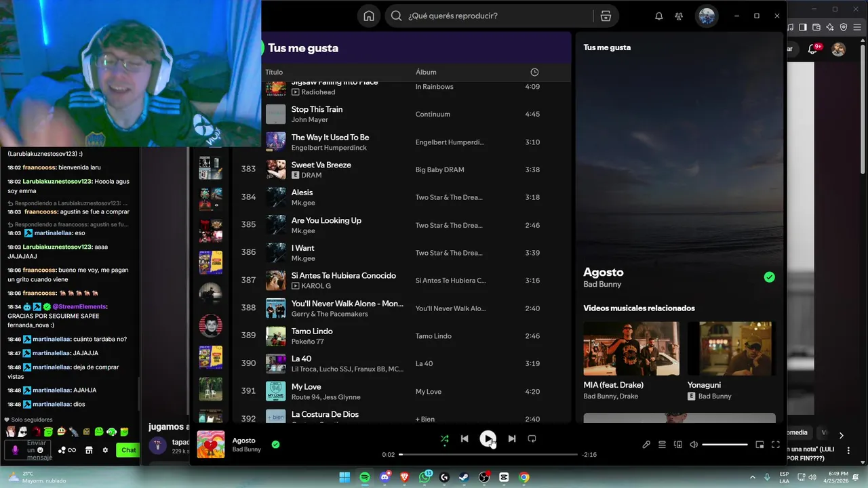Open the Windows Start button
The height and width of the screenshot is (488, 868).
tap(344, 477)
